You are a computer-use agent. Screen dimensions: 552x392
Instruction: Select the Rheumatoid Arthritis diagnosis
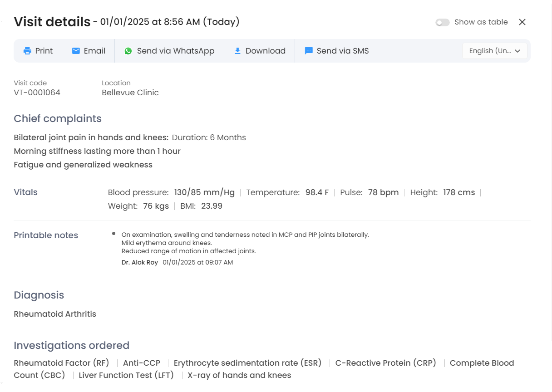pos(55,314)
